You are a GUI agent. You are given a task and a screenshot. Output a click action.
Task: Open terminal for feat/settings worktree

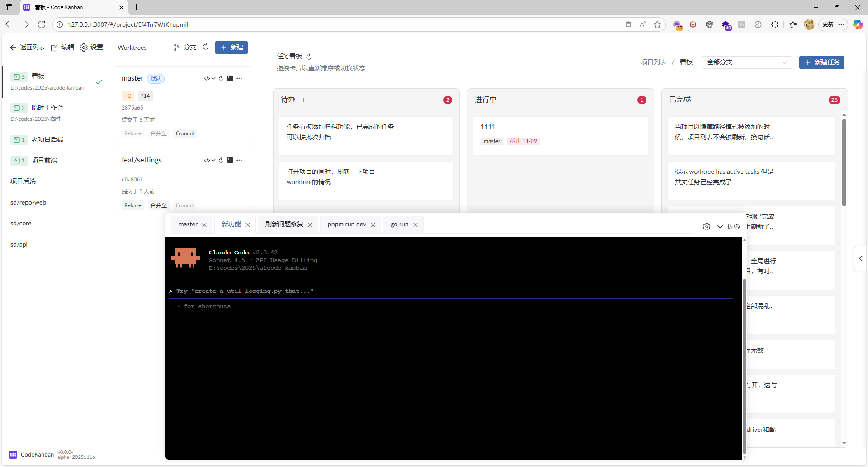[x=230, y=160]
